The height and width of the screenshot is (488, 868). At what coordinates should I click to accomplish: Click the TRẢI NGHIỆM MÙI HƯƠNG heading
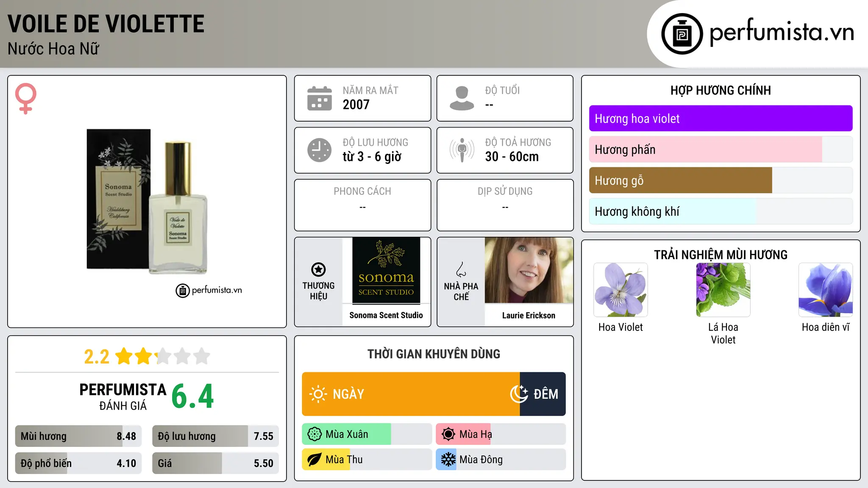(721, 255)
